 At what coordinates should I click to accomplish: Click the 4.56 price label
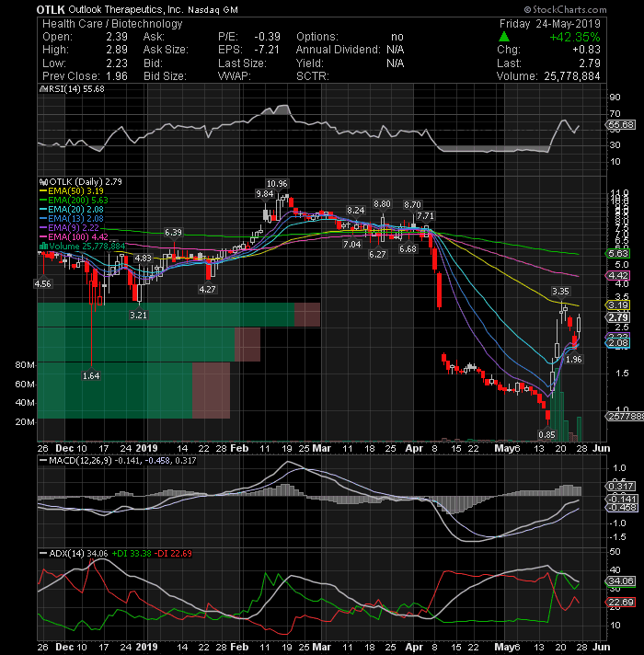[42, 284]
